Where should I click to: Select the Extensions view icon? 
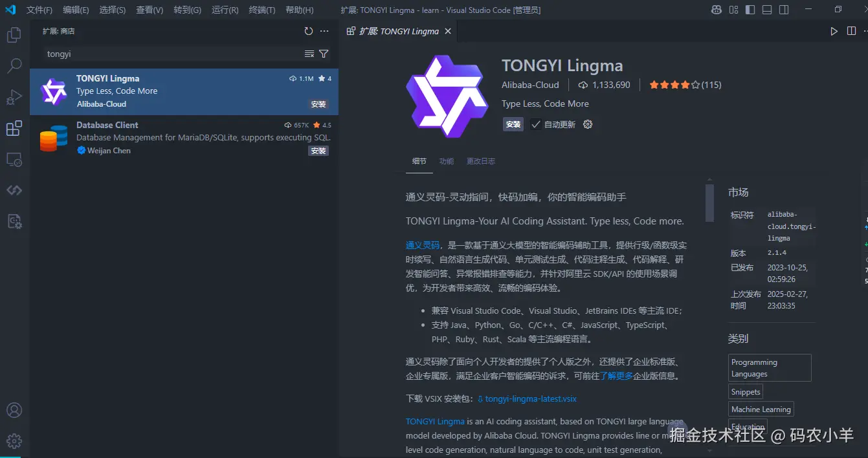(14, 128)
